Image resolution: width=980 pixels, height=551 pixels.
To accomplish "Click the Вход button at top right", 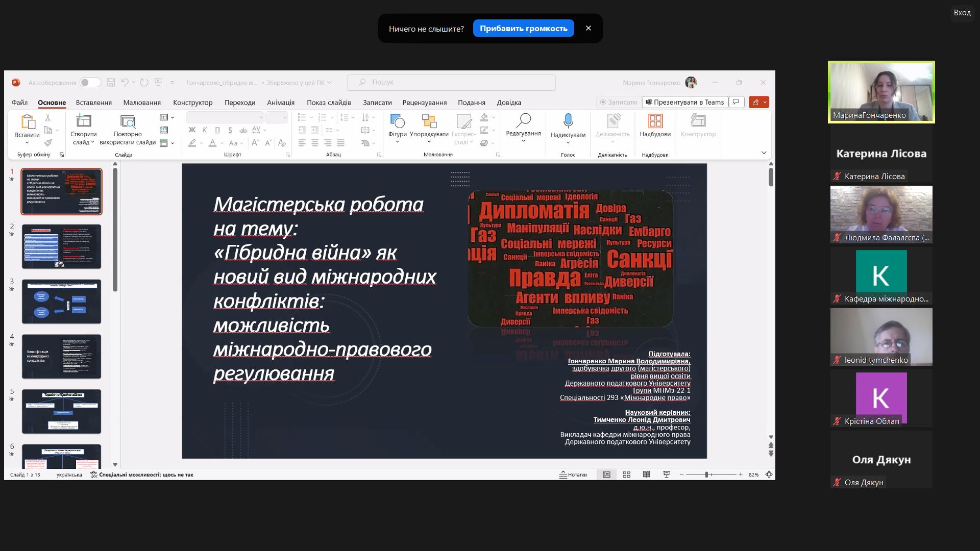I will pyautogui.click(x=962, y=13).
